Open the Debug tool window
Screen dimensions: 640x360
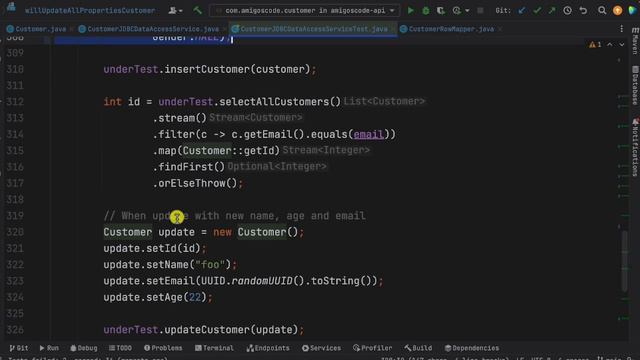click(x=84, y=348)
